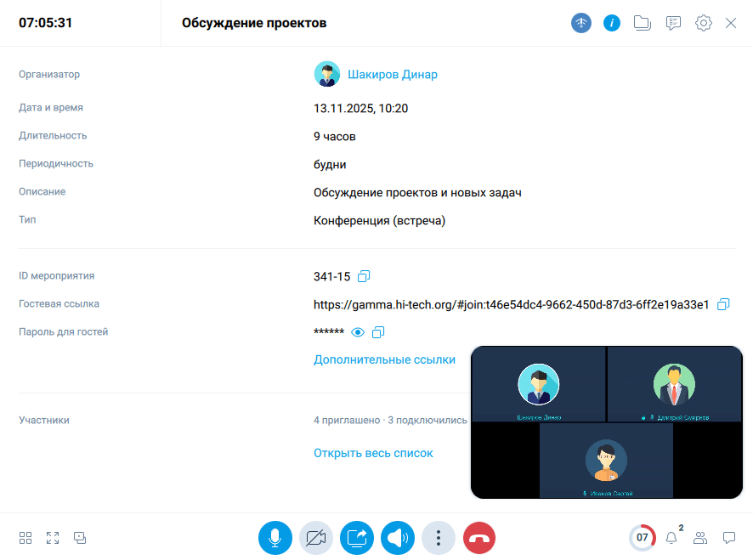Expand Дополнительные ссылки
The width and height of the screenshot is (753, 560).
[384, 359]
